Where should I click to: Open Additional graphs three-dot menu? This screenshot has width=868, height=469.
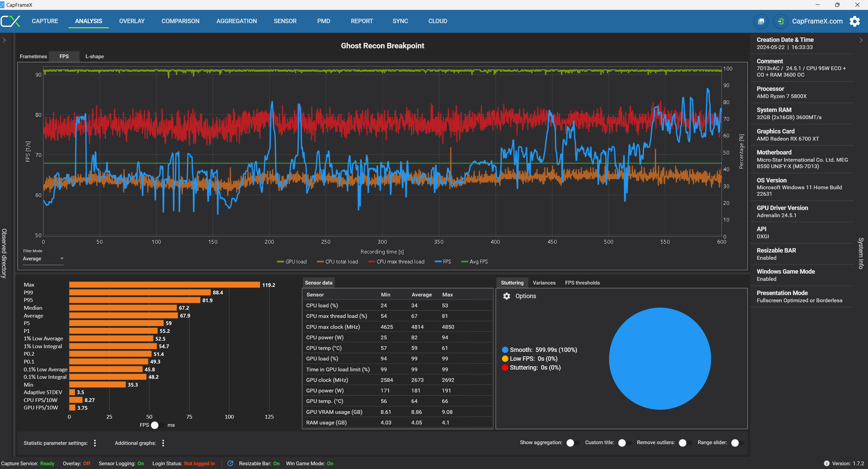coord(163,443)
